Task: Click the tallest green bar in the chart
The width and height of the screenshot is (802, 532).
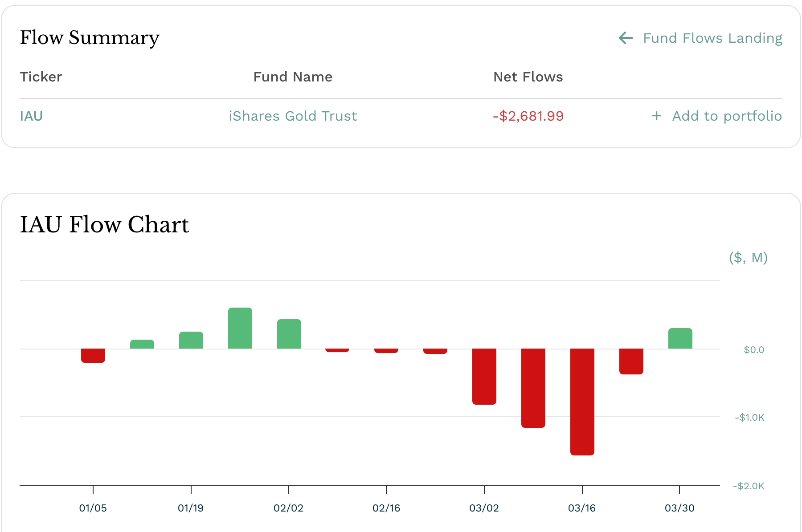Action: (x=240, y=329)
